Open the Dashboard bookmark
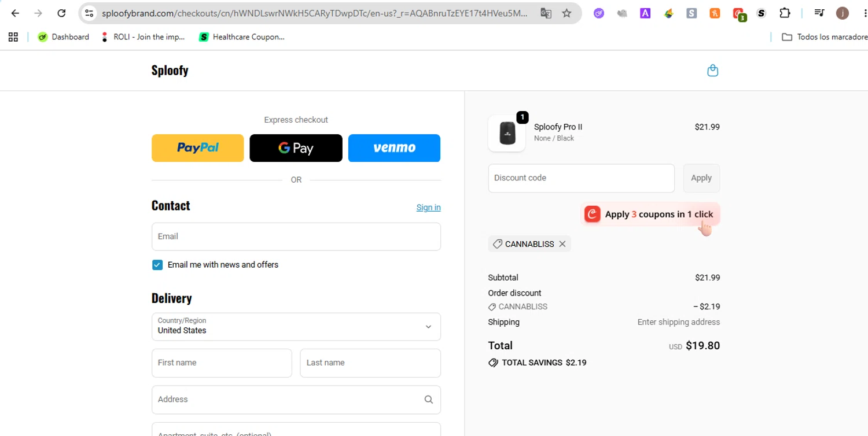Image resolution: width=868 pixels, height=436 pixels. pyautogui.click(x=64, y=37)
